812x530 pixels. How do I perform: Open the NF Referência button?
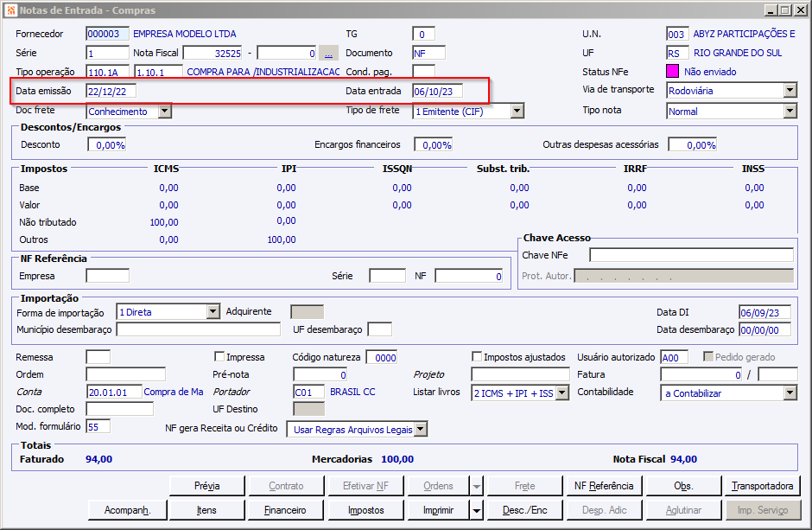click(x=604, y=486)
